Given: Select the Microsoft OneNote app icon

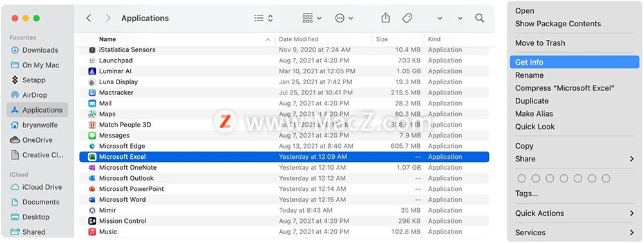Looking at the screenshot, I should (x=92, y=167).
